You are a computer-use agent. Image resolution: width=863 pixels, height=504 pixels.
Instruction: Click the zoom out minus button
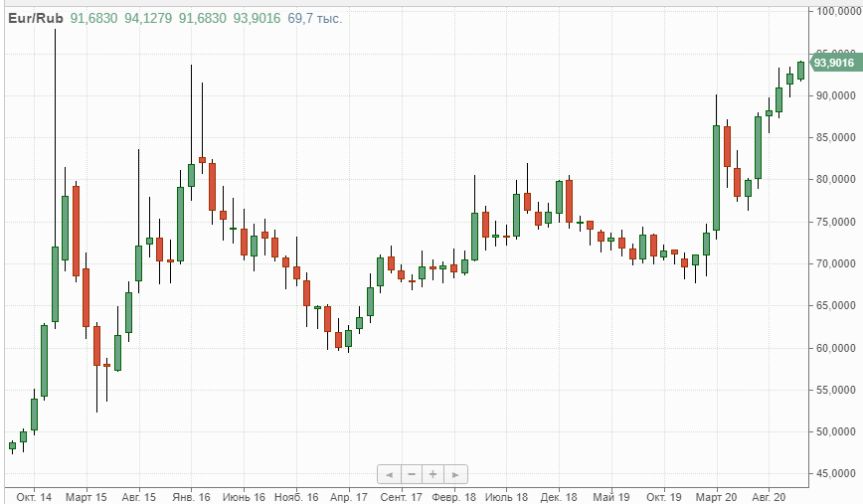tap(412, 474)
